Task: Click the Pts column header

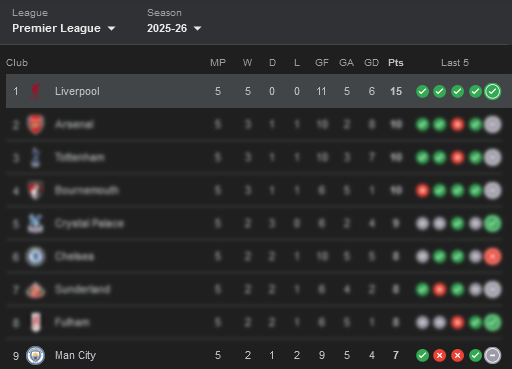Action: (x=396, y=63)
